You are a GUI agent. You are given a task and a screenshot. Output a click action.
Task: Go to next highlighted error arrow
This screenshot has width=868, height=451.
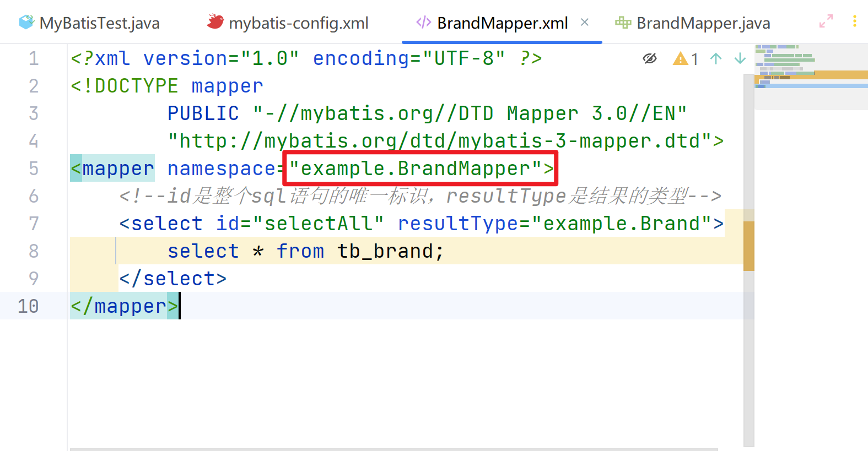740,58
